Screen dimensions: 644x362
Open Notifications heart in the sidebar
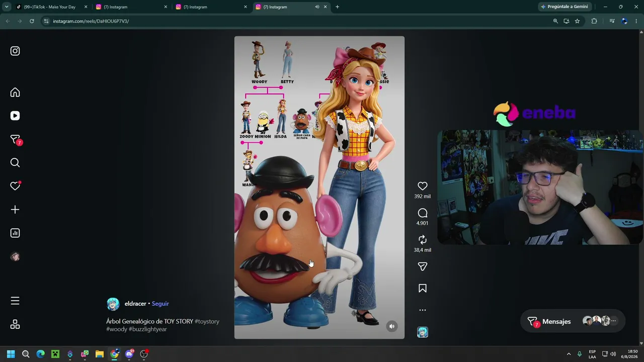tap(15, 186)
